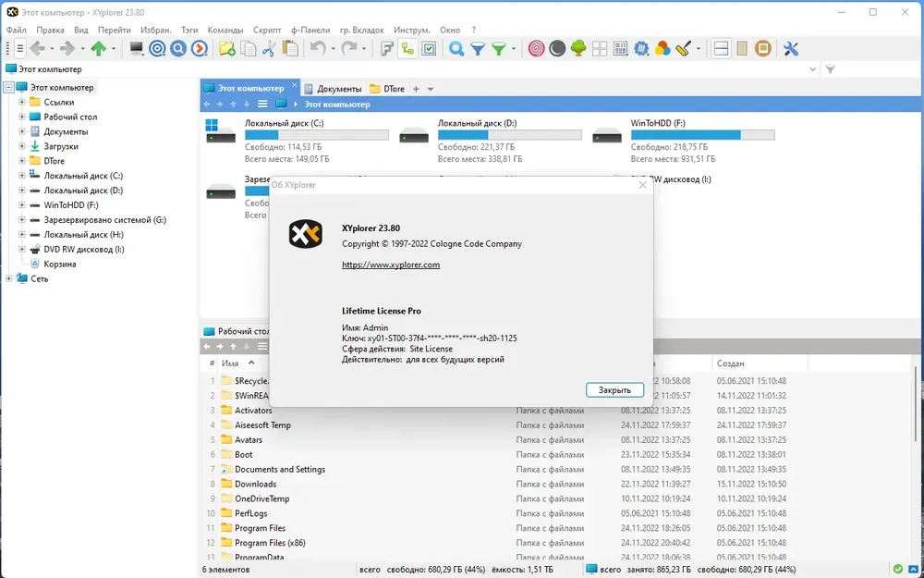Open the address bar dropdown arrow
The width and height of the screenshot is (924, 578).
(x=812, y=69)
